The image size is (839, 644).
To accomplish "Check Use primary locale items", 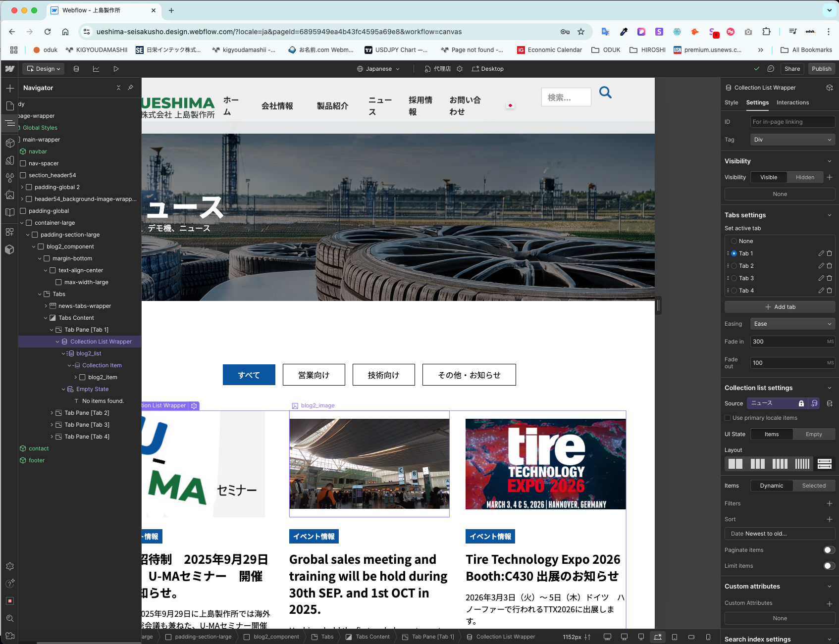I will (728, 418).
